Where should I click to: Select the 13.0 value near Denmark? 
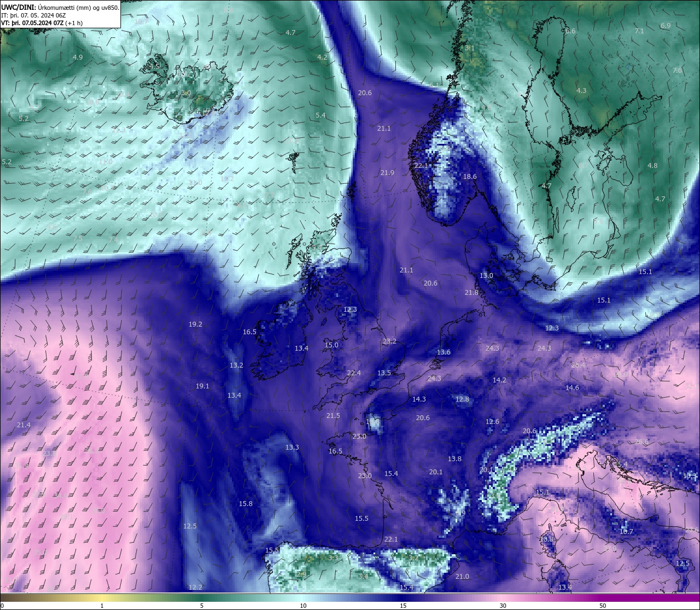(486, 275)
